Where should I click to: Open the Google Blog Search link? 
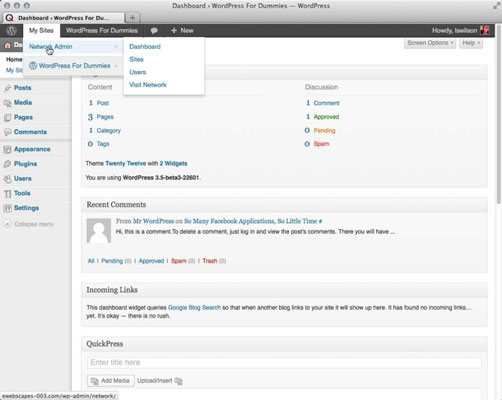tap(194, 307)
